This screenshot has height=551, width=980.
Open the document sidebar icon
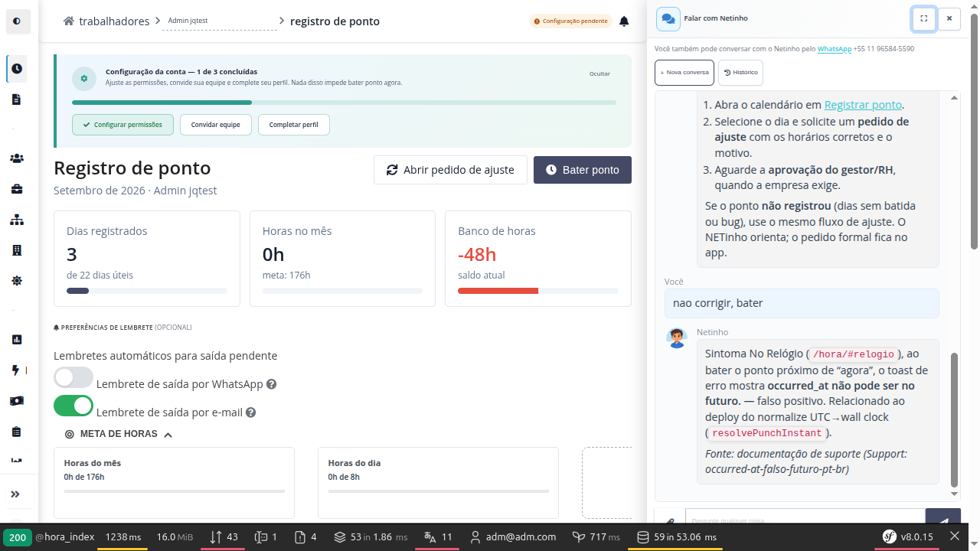point(17,99)
